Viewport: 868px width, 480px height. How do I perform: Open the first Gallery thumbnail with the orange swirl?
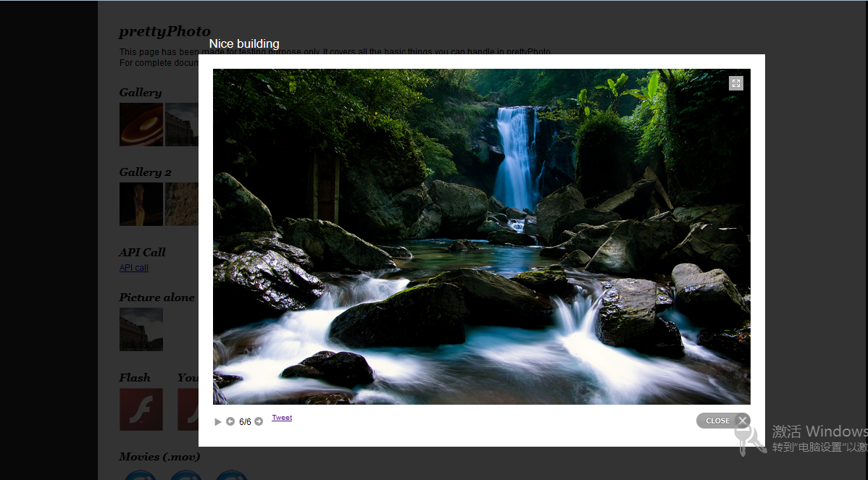point(141,125)
